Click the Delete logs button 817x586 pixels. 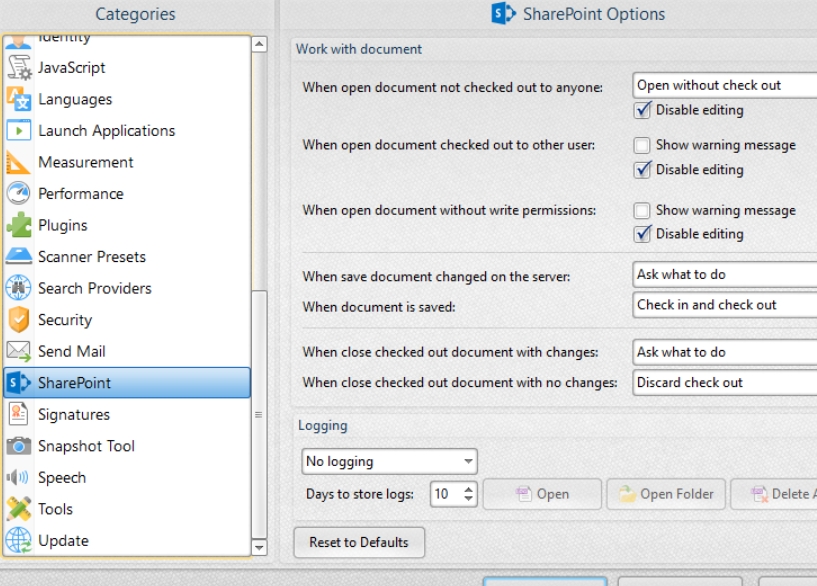point(774,494)
